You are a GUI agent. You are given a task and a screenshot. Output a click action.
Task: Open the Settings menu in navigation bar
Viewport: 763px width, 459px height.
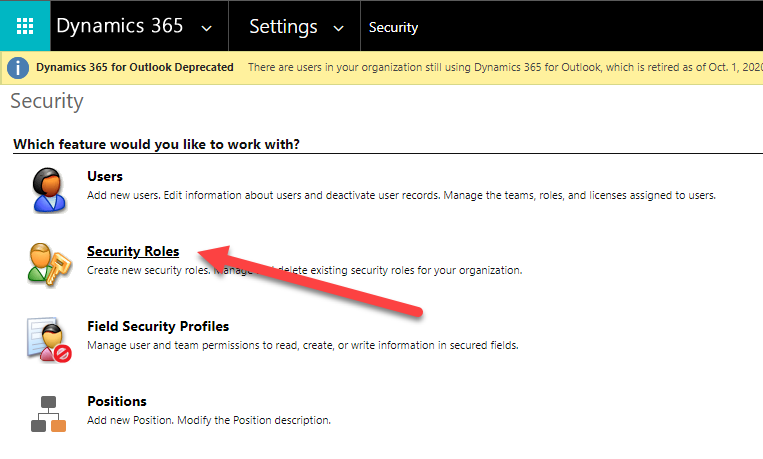[x=283, y=27]
